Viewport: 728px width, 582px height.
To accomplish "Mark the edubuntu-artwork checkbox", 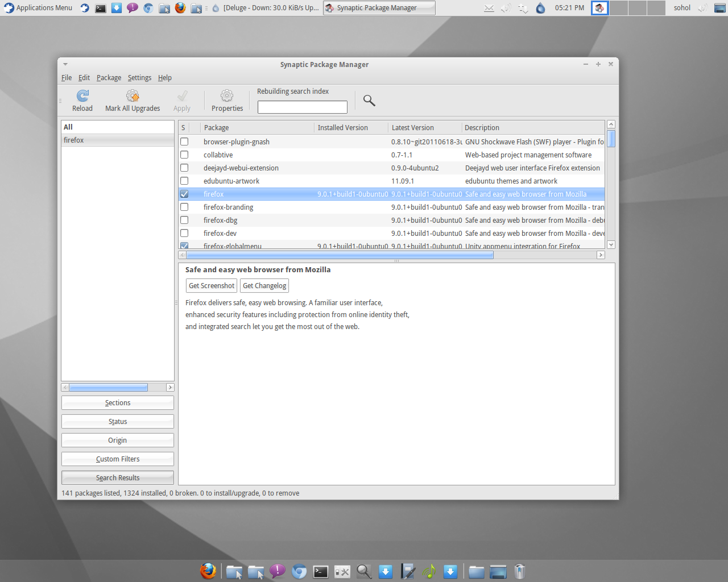I will tap(184, 181).
